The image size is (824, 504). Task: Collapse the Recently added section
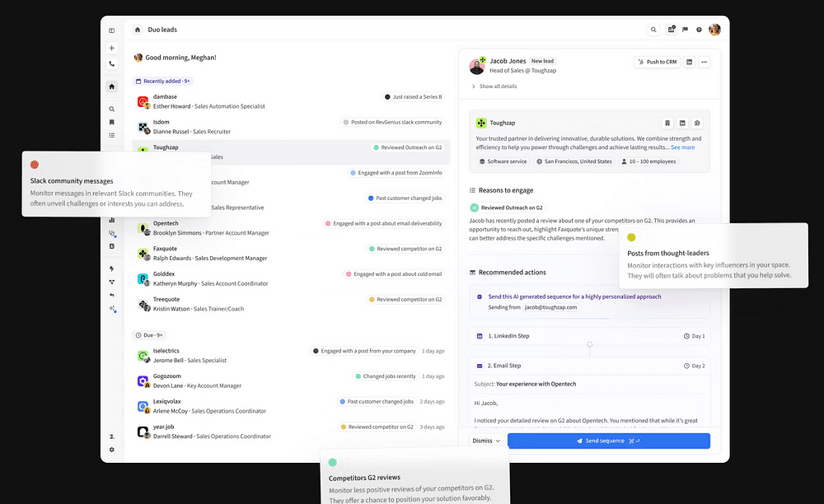pos(162,81)
